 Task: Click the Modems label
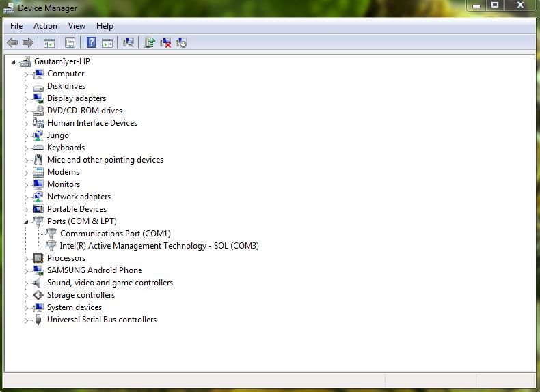pyautogui.click(x=63, y=172)
